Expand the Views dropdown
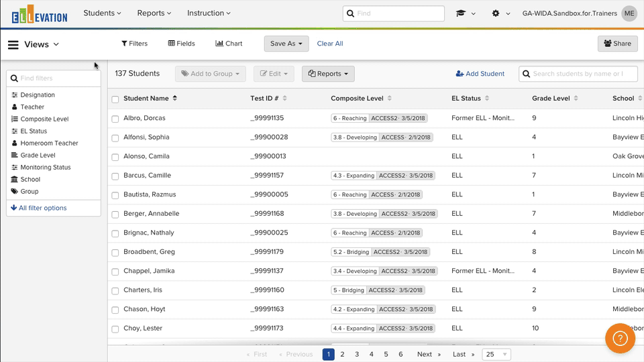Viewport: 644px width, 362px height. click(x=42, y=44)
